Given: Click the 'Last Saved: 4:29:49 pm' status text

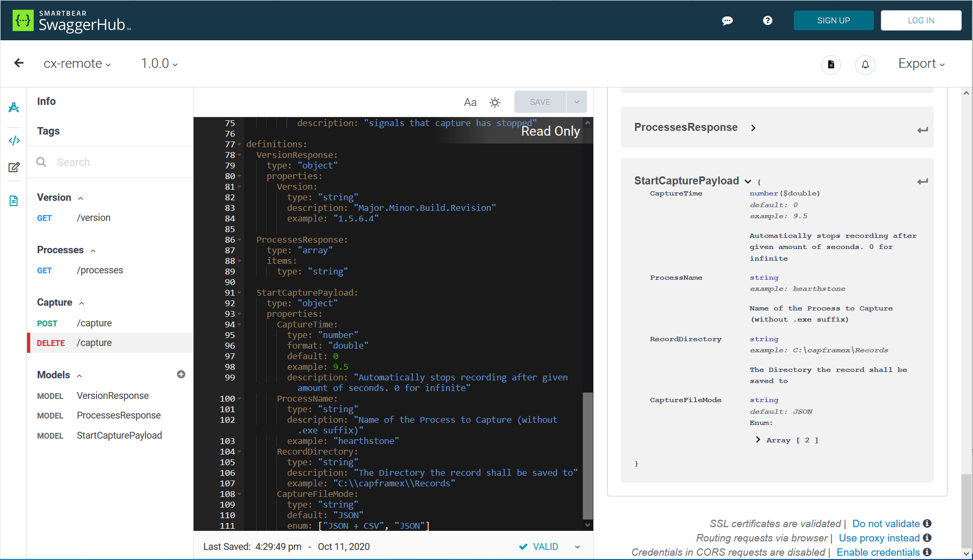Looking at the screenshot, I should point(252,547).
